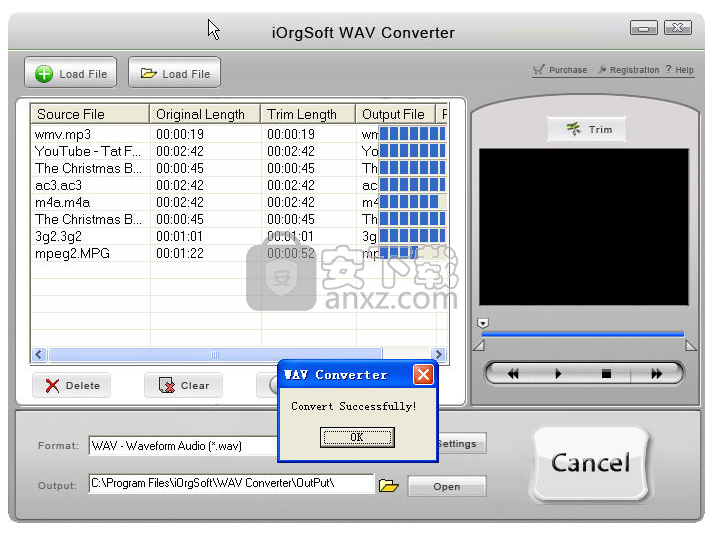Click the fast-forward playback button
The image size is (709, 545).
(x=656, y=374)
